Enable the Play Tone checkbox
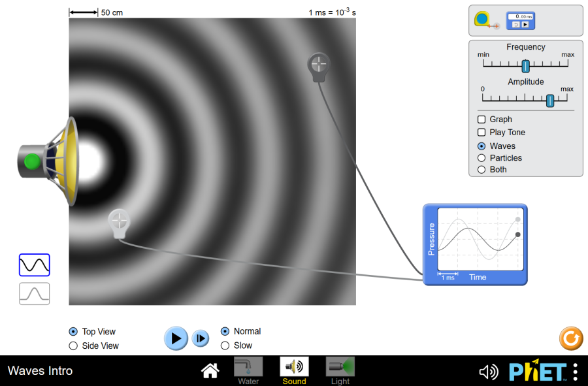The height and width of the screenshot is (386, 588). pos(482,133)
